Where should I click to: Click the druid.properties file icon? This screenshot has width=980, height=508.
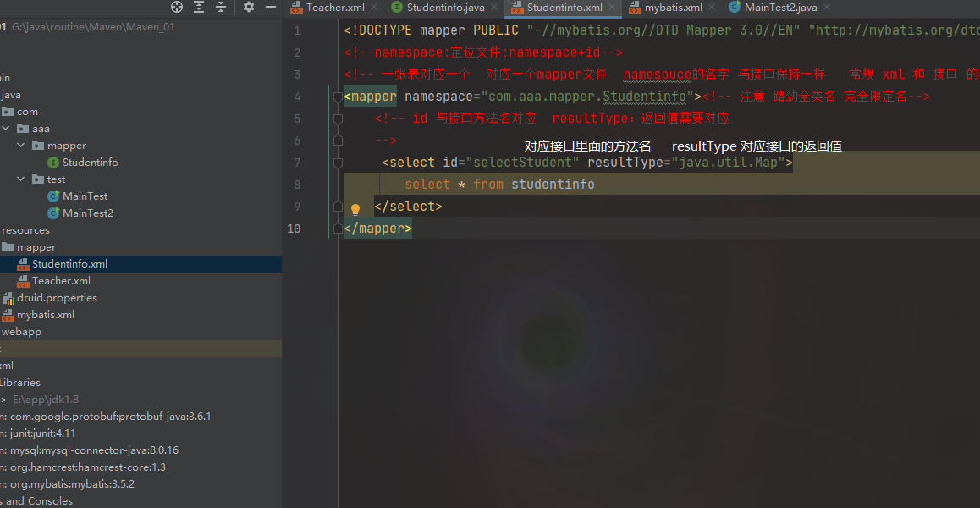8,298
